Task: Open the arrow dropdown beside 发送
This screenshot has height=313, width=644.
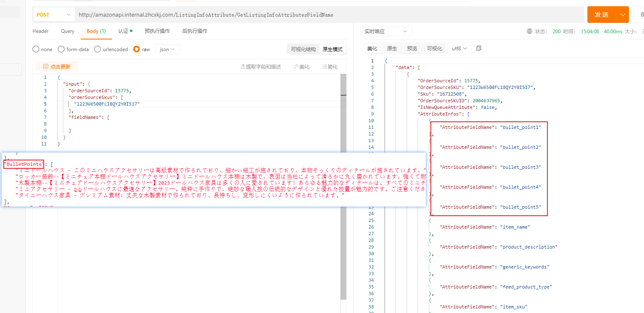Action: pos(622,15)
